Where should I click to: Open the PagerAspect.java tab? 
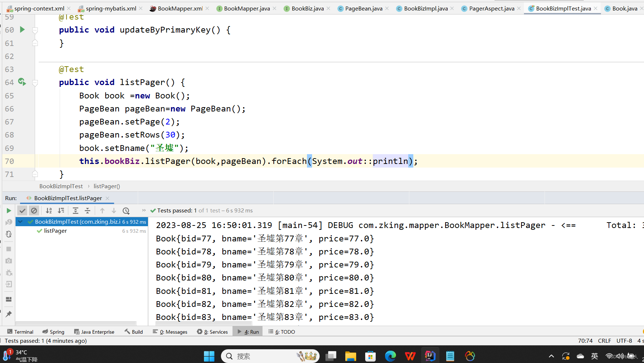(x=491, y=8)
